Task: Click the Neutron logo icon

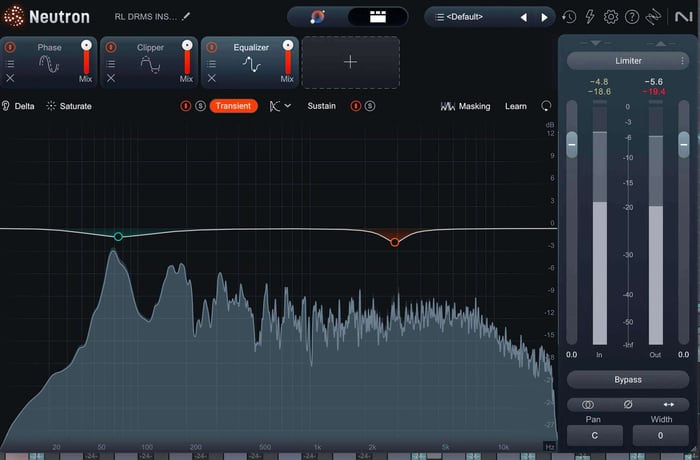Action: (14, 17)
